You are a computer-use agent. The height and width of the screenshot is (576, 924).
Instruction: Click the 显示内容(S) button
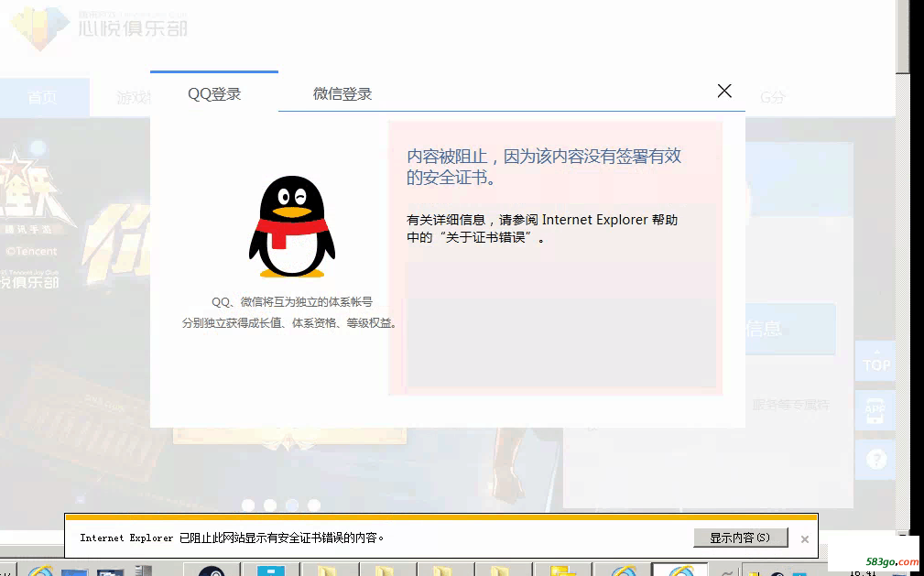tap(740, 538)
